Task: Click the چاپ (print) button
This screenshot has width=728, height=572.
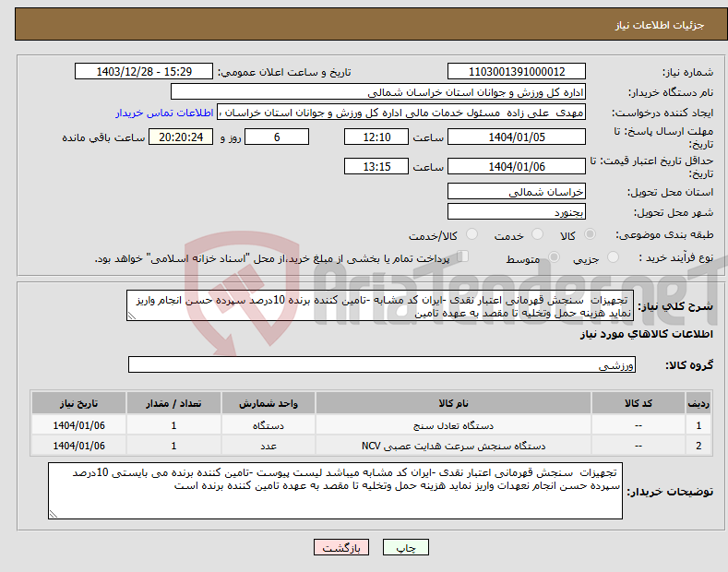Action: [405, 547]
